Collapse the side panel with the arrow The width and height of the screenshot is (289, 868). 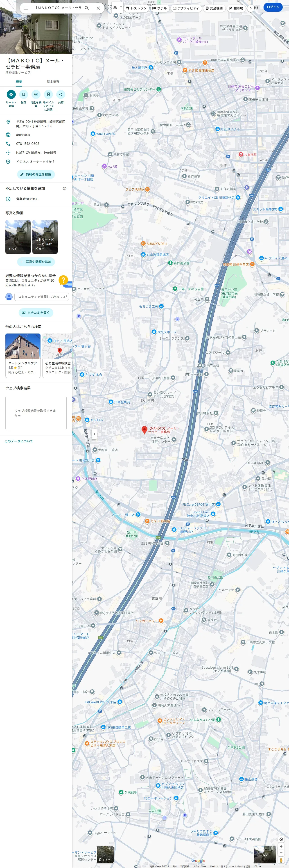pyautogui.click(x=95, y=434)
